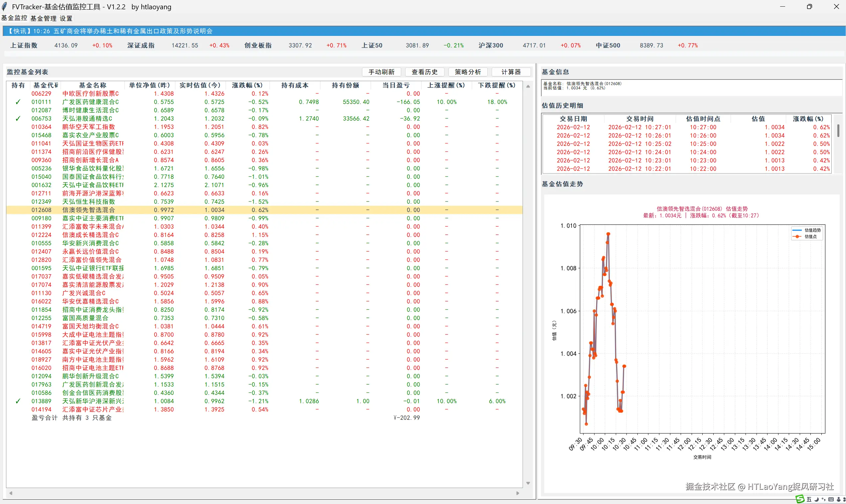The image size is (846, 504).
Task: Toggle holding checkmark for fund 006753
Action: tap(18, 119)
